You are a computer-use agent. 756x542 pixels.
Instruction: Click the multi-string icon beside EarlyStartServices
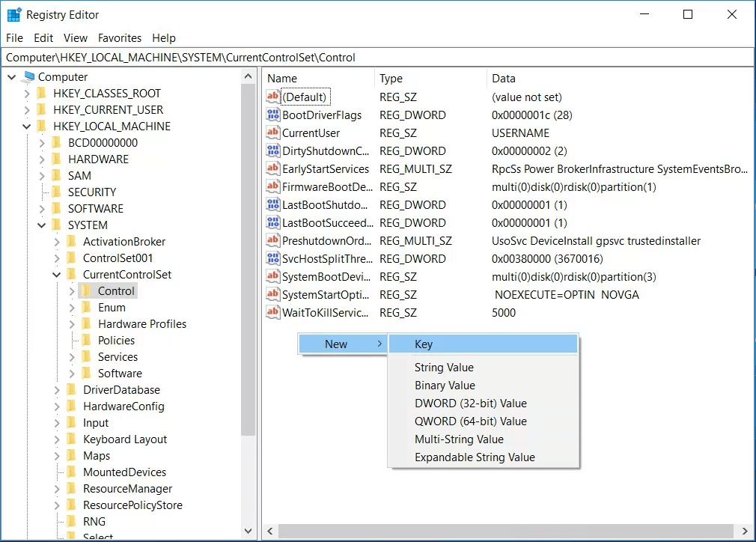(273, 168)
